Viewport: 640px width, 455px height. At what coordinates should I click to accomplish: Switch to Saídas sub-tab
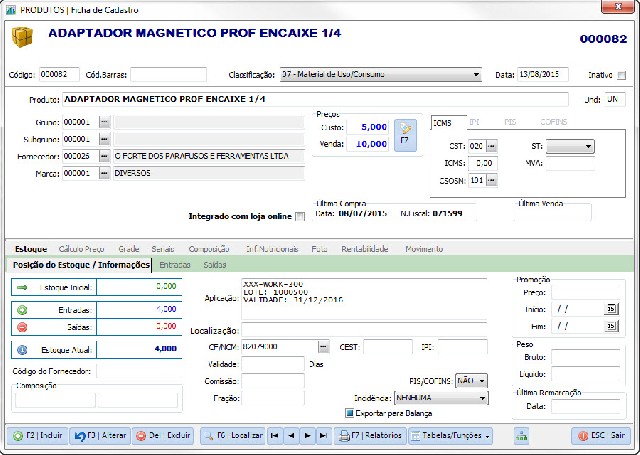click(x=215, y=265)
